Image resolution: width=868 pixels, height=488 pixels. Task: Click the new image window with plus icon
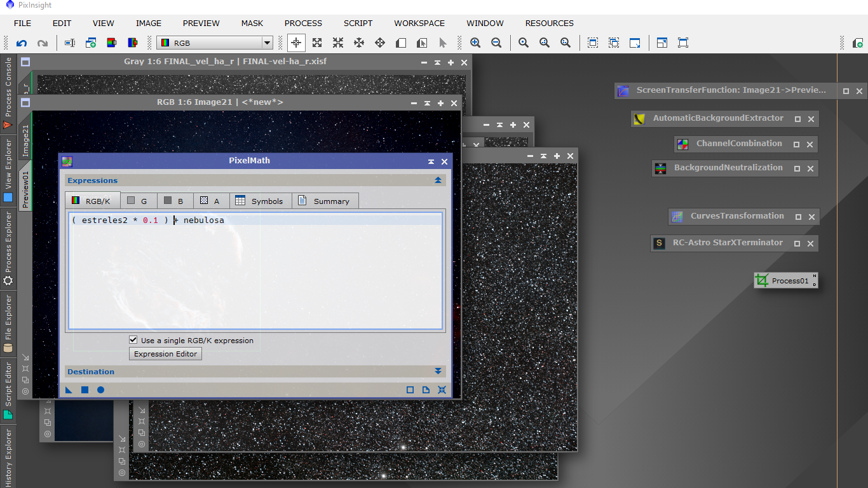(x=91, y=43)
